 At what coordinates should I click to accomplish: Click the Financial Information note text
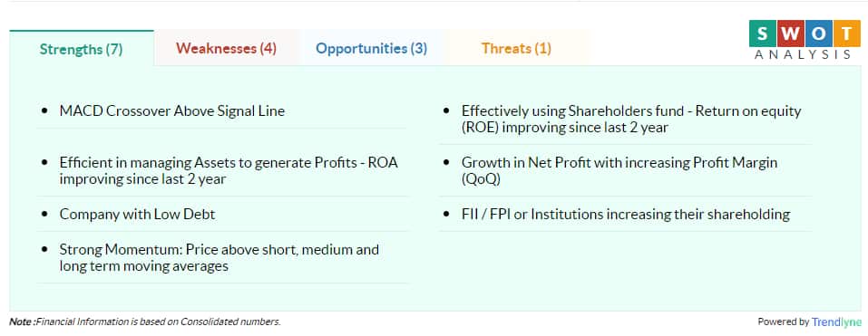coord(158,322)
